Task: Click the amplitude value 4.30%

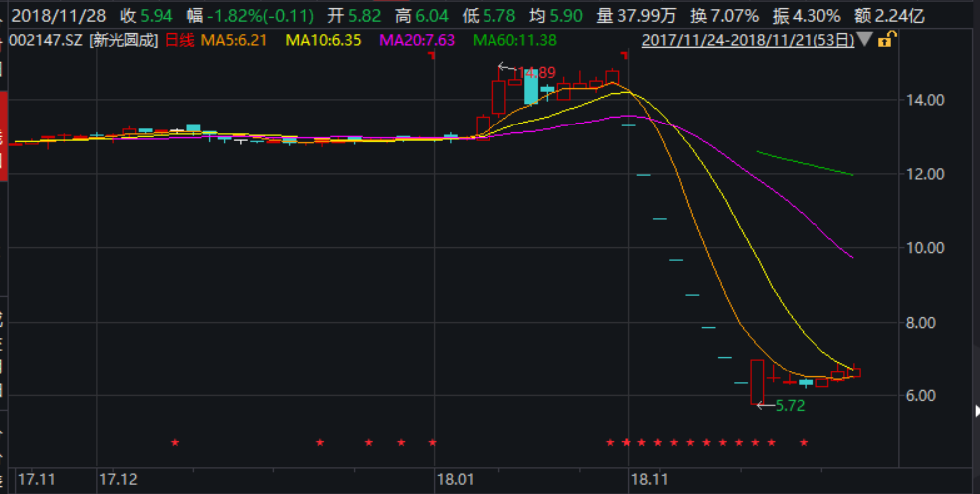Action: pos(817,16)
